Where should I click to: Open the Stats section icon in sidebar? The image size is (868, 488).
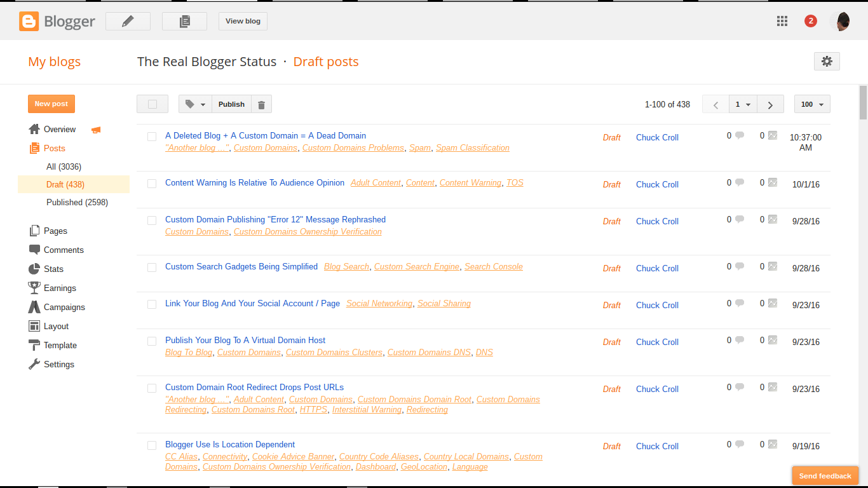pyautogui.click(x=35, y=269)
